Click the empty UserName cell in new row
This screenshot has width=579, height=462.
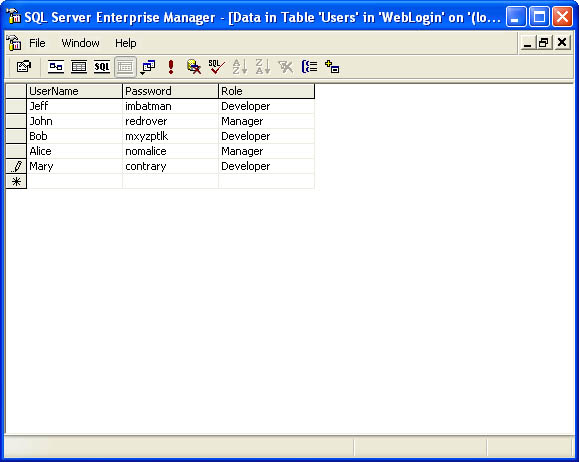click(x=74, y=181)
